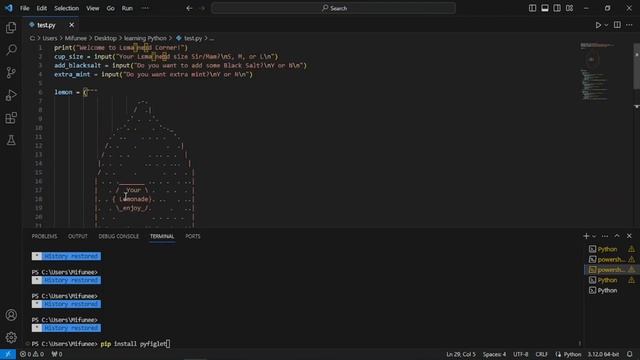The image size is (640, 360).
Task: Split the editor to the right
Action: point(617,25)
